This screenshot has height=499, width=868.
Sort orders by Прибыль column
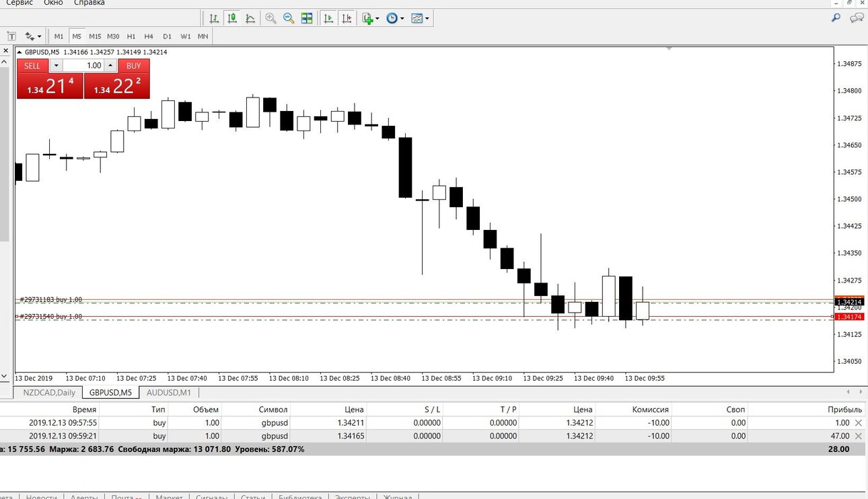tap(845, 409)
